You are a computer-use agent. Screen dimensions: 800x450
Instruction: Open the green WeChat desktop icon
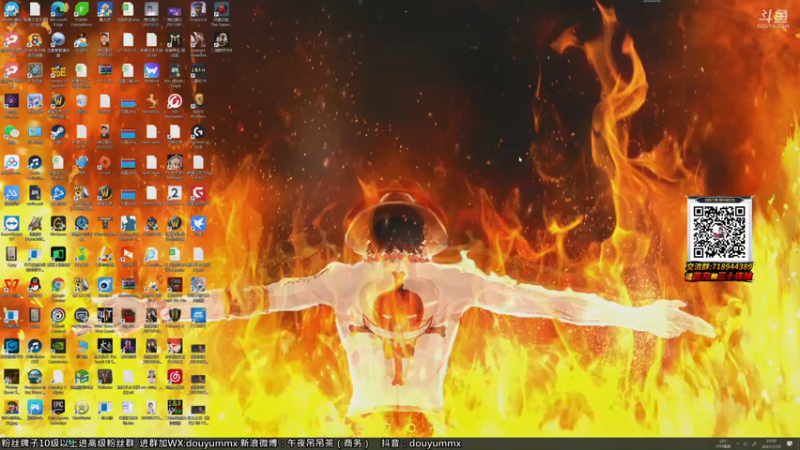pos(11,132)
